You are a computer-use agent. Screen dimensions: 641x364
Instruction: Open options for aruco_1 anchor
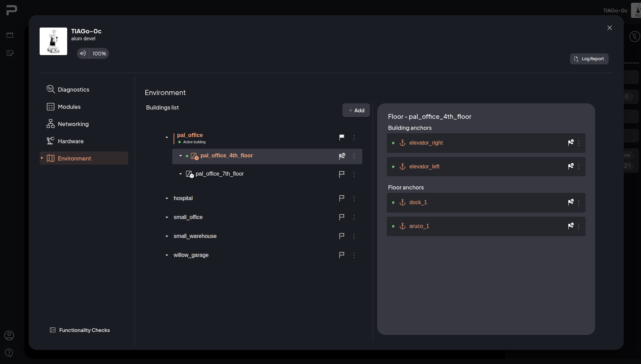(579, 226)
